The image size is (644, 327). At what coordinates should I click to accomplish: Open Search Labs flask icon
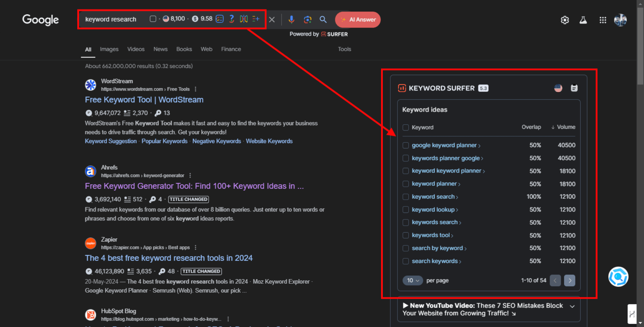[x=583, y=20]
